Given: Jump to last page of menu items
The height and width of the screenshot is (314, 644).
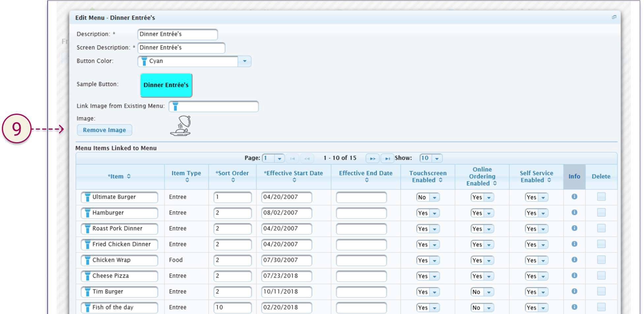Looking at the screenshot, I should 387,158.
